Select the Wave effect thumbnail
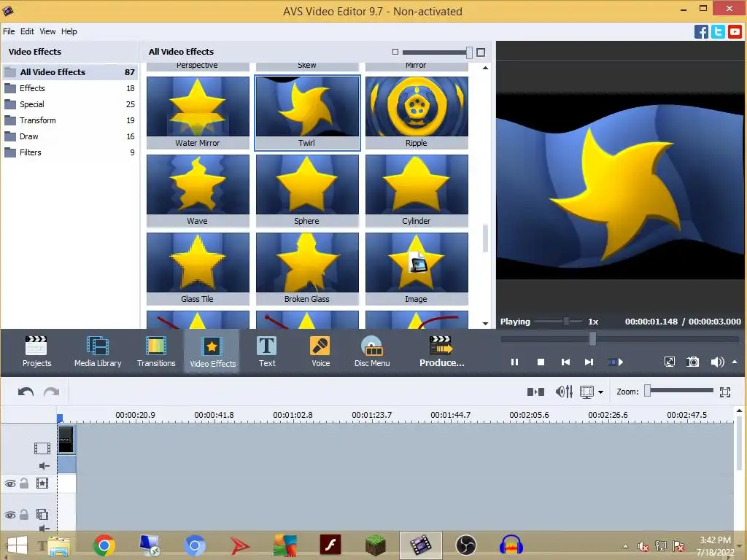The height and width of the screenshot is (560, 747). (x=198, y=190)
